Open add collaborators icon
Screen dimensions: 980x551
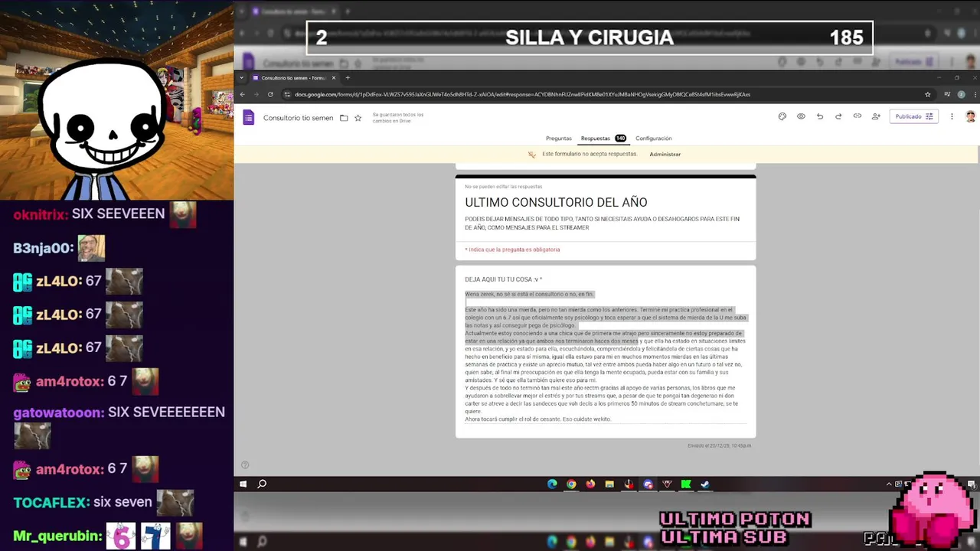[x=876, y=116]
